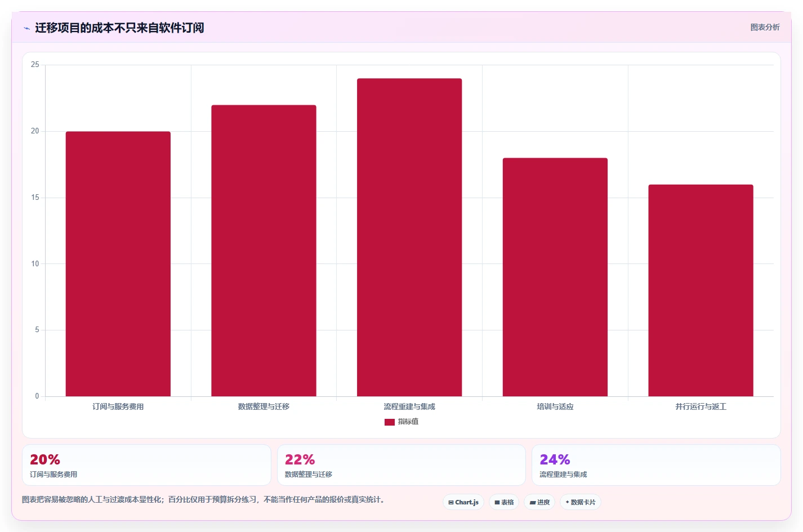Click the lightning icon beside the title
The height and width of the screenshot is (532, 803).
(26, 28)
